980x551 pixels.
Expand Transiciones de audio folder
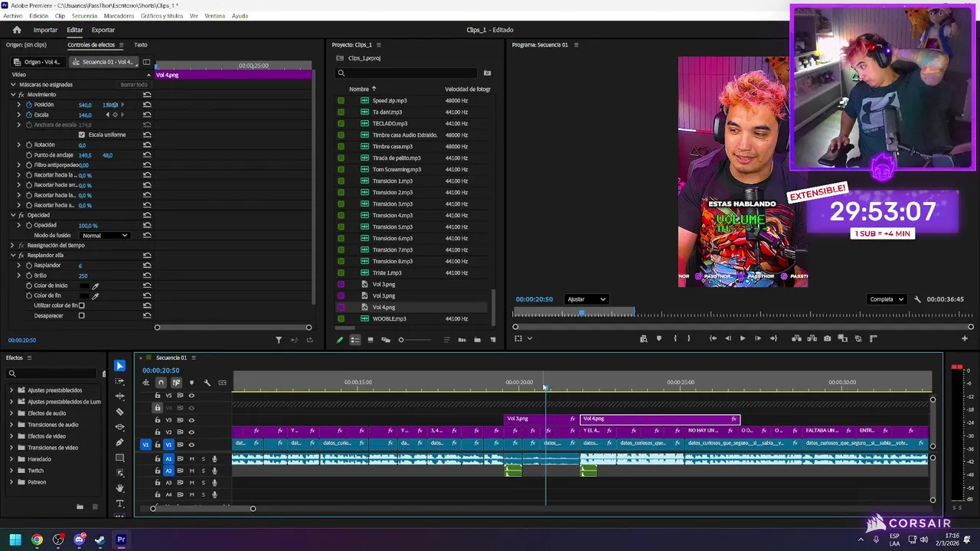pyautogui.click(x=11, y=425)
